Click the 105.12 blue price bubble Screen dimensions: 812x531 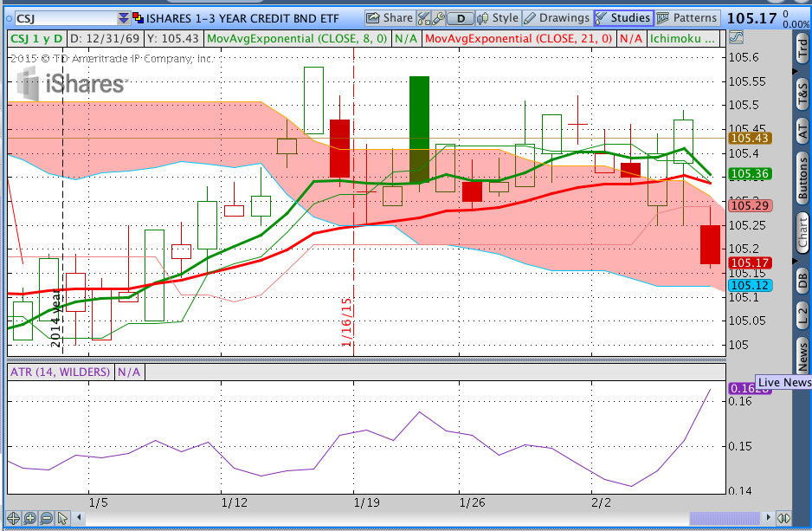point(750,286)
